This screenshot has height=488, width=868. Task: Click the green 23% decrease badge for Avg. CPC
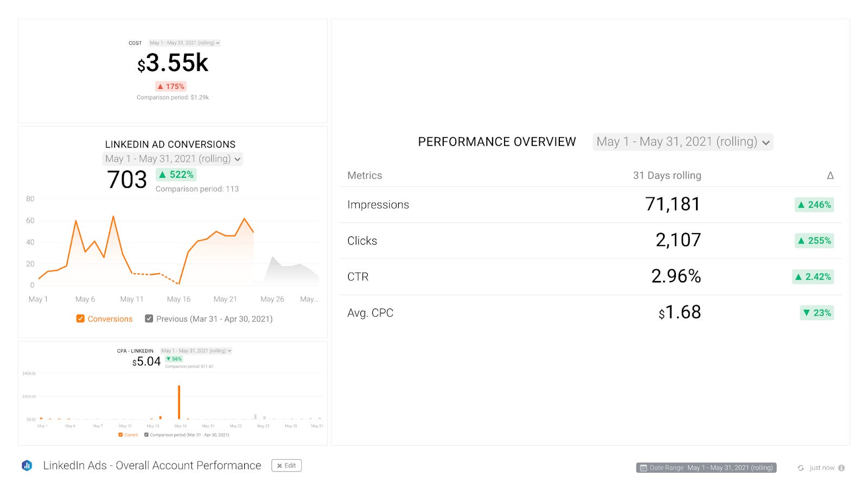[816, 313]
